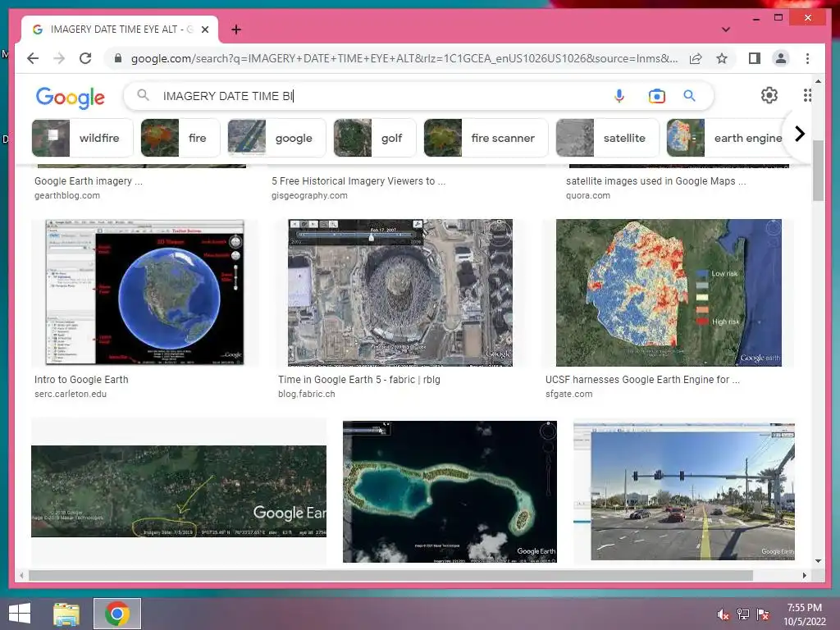Filter results by google chip
Screen dimensions: 840x630
276,138
